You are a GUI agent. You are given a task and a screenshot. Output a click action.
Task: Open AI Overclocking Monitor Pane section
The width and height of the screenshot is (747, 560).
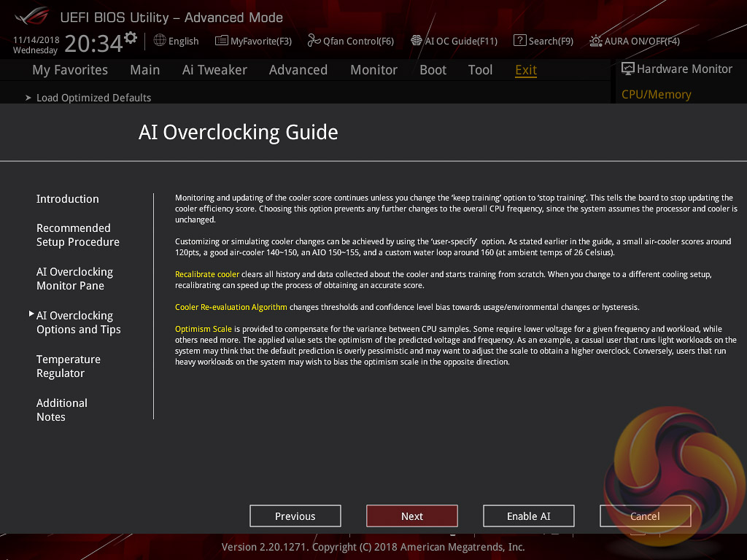coord(75,279)
